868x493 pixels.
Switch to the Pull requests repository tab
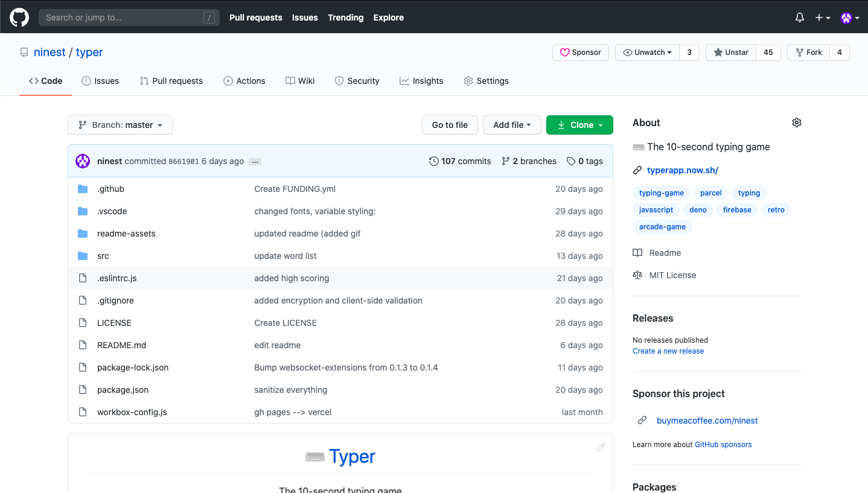(171, 81)
